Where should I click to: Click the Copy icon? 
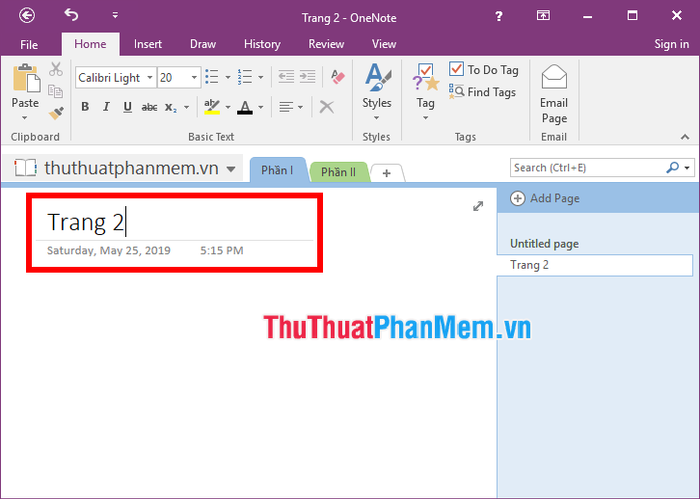click(56, 91)
